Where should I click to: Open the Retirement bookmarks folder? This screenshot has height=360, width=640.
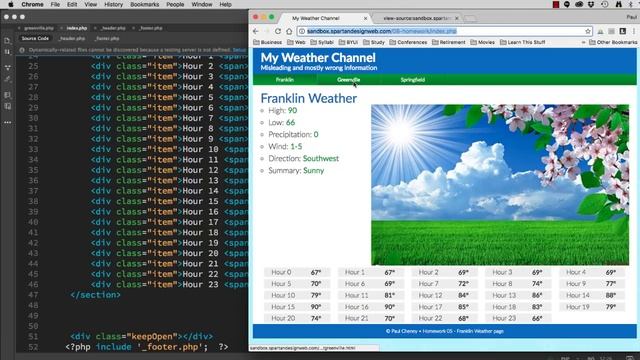click(449, 42)
